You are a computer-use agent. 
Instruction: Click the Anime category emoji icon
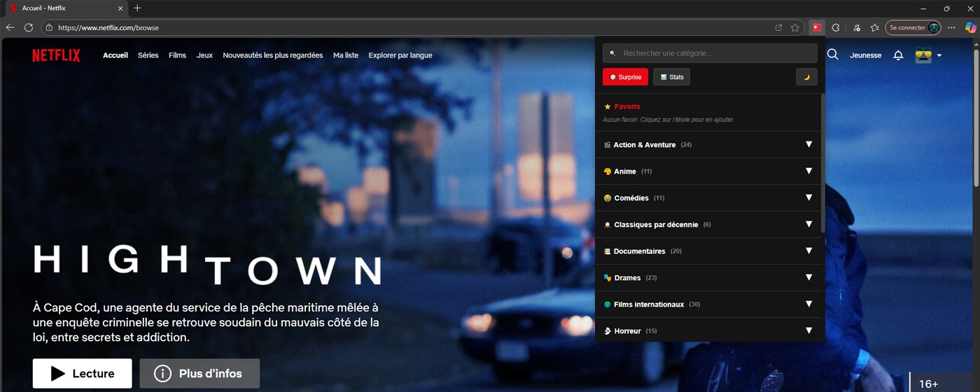(608, 171)
